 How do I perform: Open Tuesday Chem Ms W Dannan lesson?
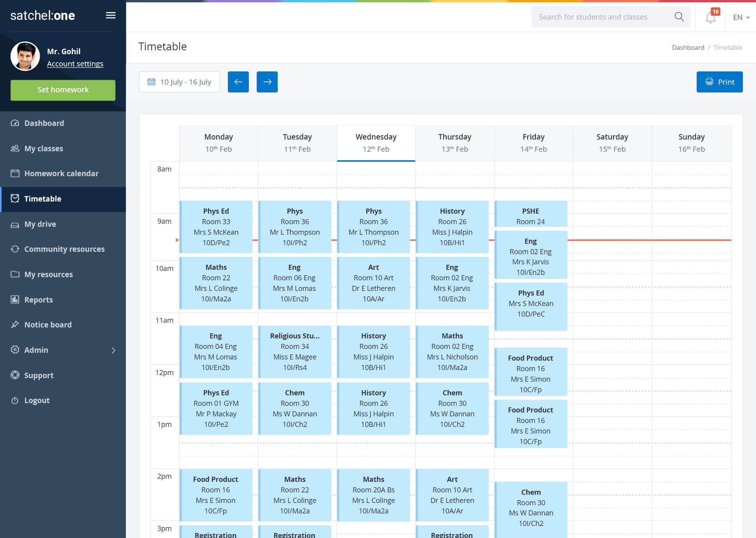tap(295, 409)
